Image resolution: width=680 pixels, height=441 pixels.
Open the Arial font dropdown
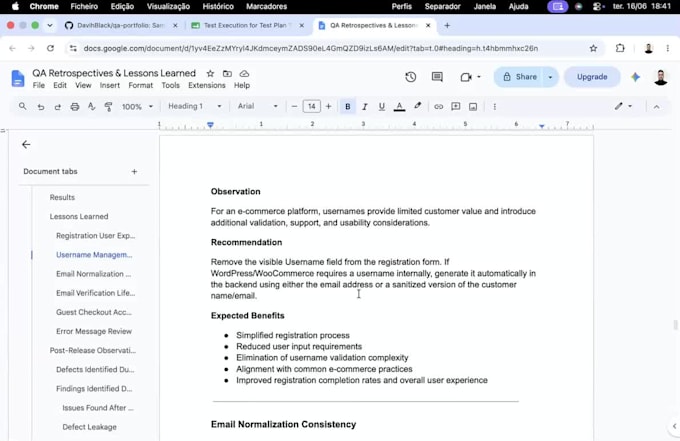click(x=258, y=106)
